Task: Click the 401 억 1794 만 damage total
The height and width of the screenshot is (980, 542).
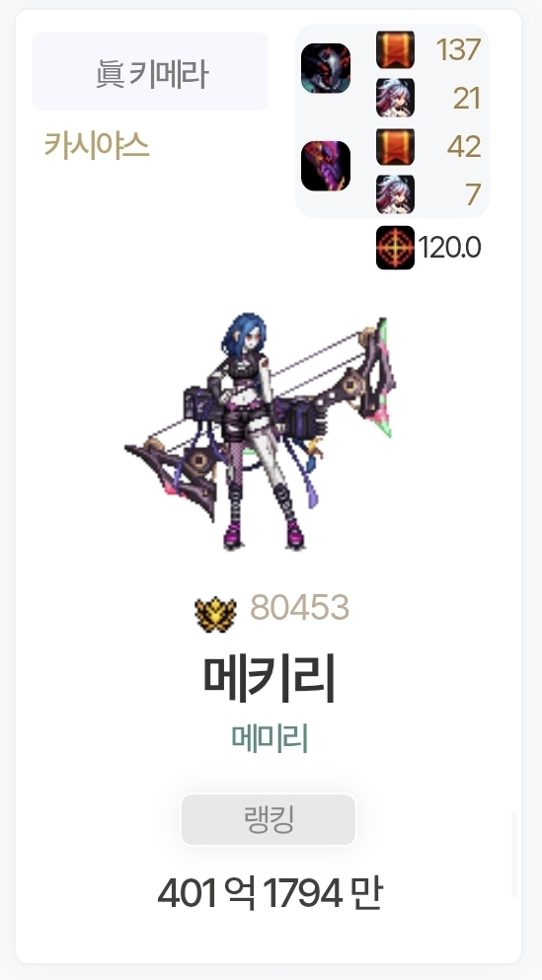Action: point(271,893)
